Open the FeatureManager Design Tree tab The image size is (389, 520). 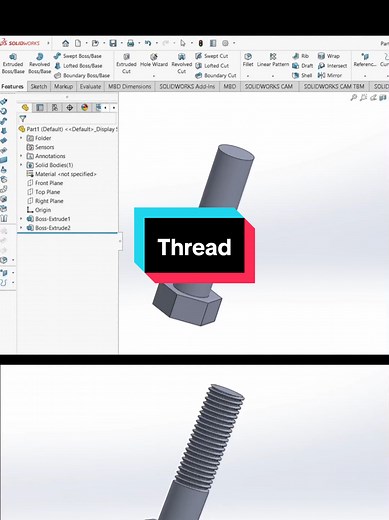pos(25,107)
